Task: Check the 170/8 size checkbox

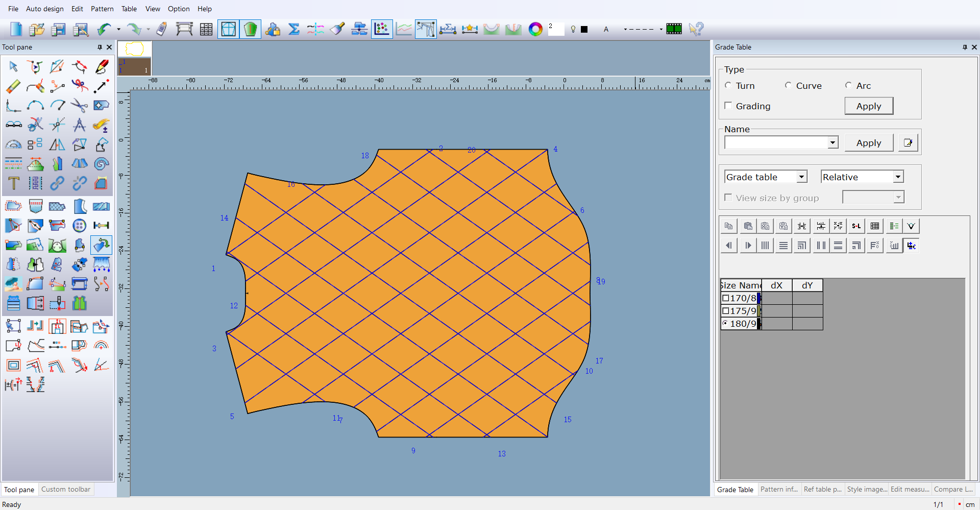Action: coord(725,298)
